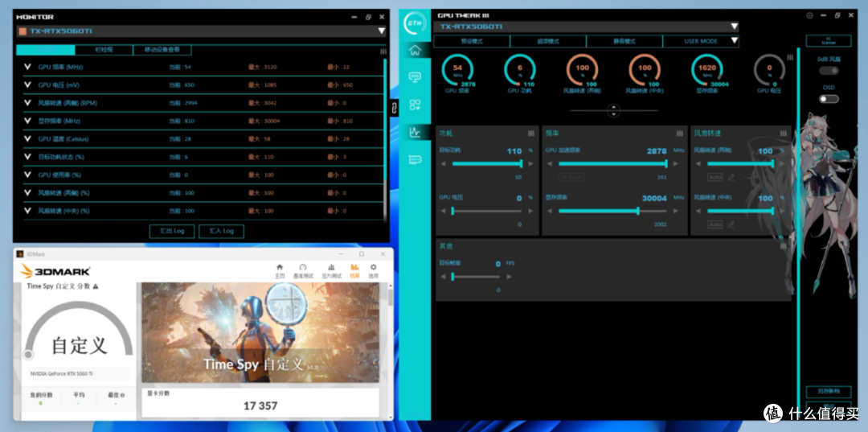Collapse the gauge section with the up-down arrows

coord(613,111)
